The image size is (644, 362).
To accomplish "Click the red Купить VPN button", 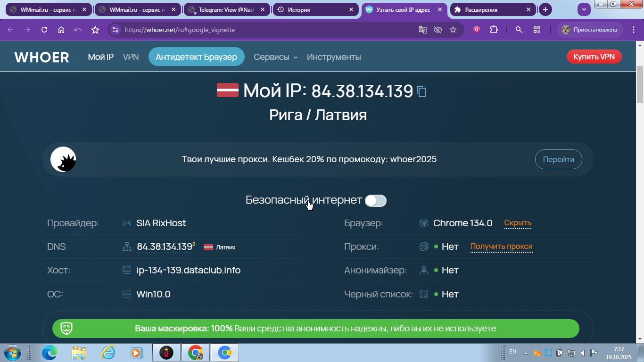I will [x=594, y=57].
